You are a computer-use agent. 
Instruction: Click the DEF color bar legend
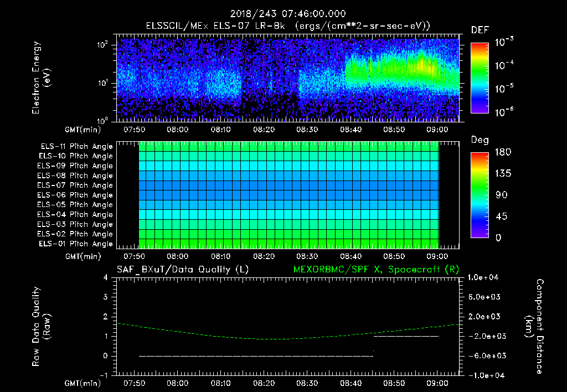(480, 78)
